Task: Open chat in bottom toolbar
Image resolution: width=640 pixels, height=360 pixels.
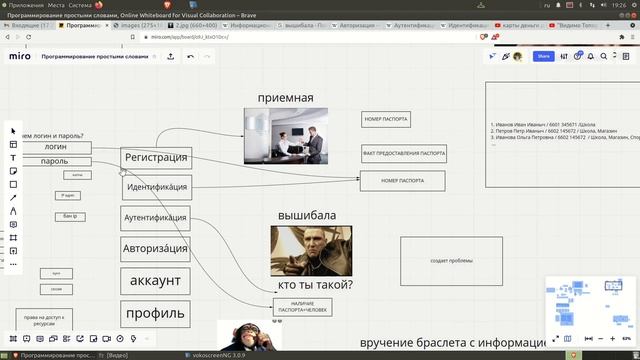Action: [53, 339]
